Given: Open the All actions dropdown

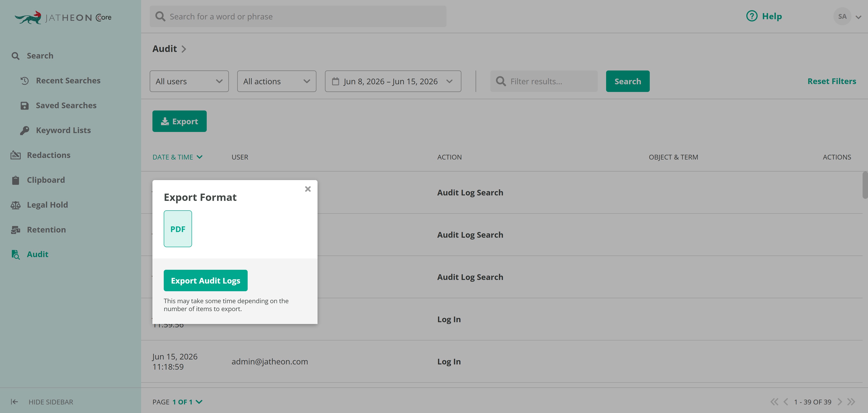Looking at the screenshot, I should [277, 81].
